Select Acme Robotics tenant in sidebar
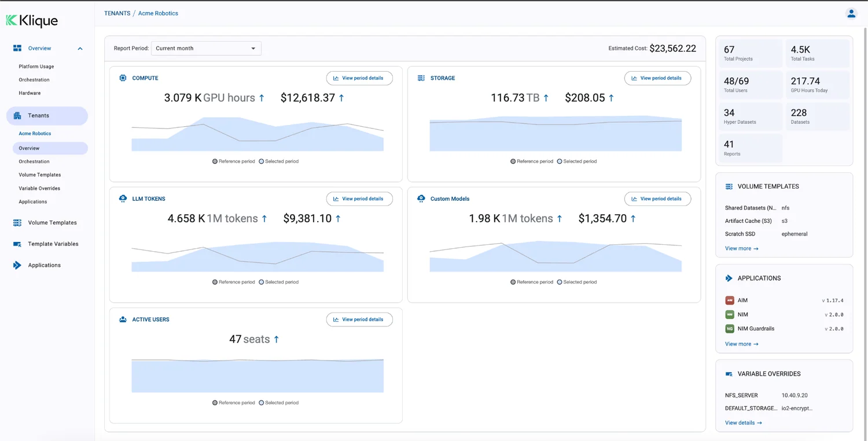The image size is (868, 441). (x=35, y=133)
